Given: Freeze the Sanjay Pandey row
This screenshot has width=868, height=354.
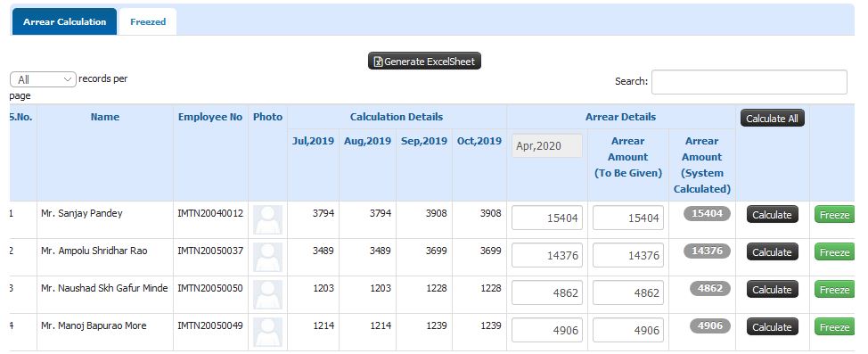Looking at the screenshot, I should click(x=834, y=214).
